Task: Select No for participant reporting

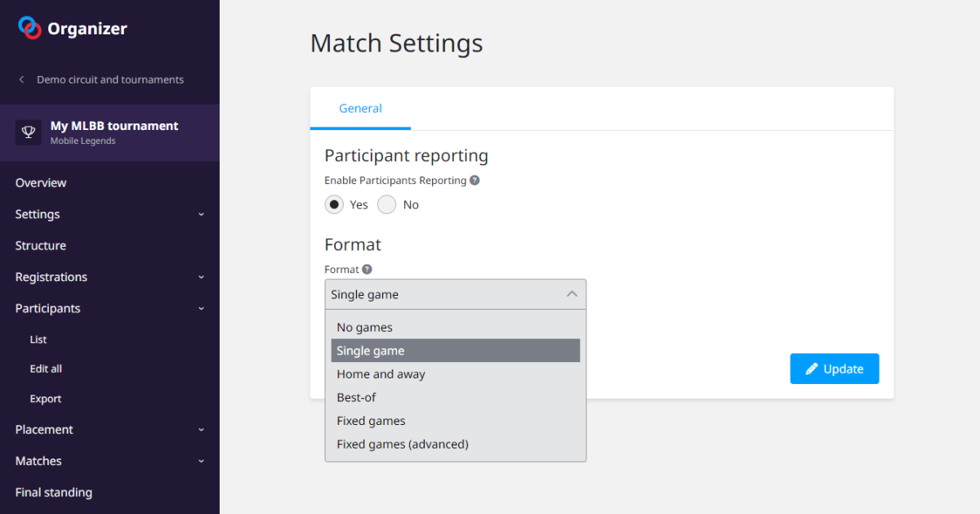Action: point(386,204)
